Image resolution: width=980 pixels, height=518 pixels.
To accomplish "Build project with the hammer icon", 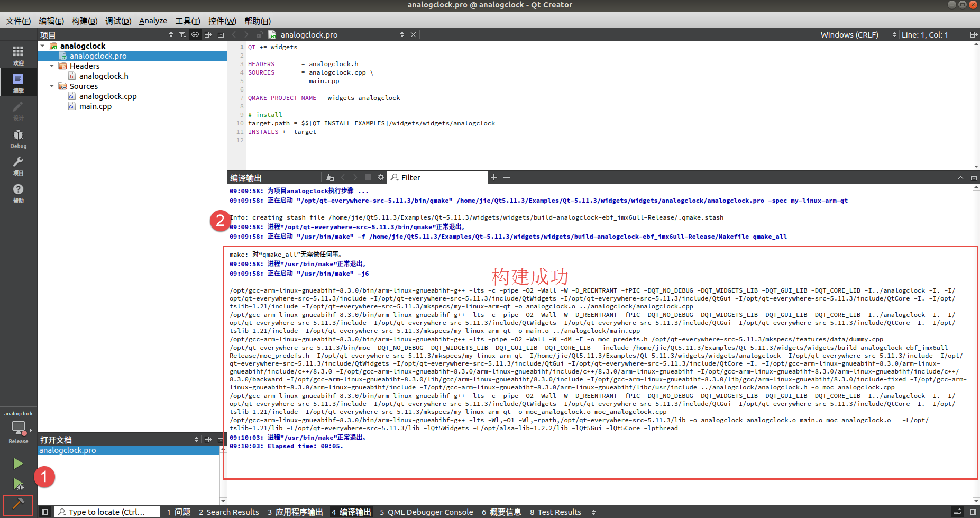I will (18, 504).
